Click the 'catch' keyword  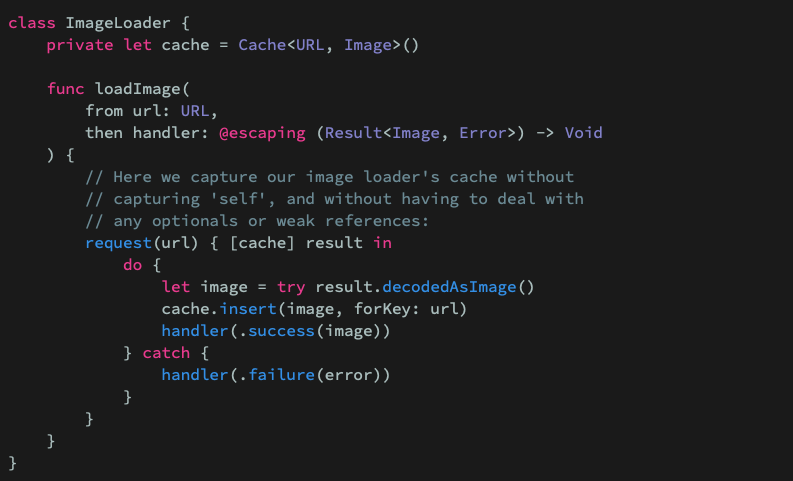point(166,353)
